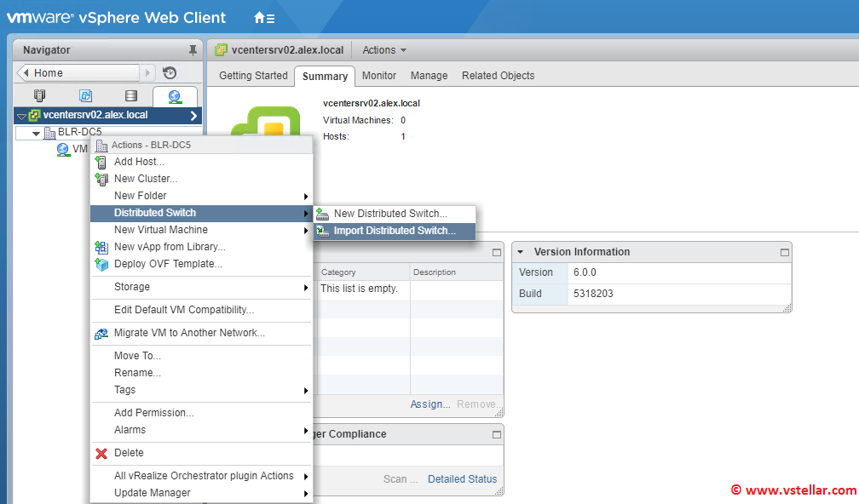Open navigation history clock icon

point(170,73)
